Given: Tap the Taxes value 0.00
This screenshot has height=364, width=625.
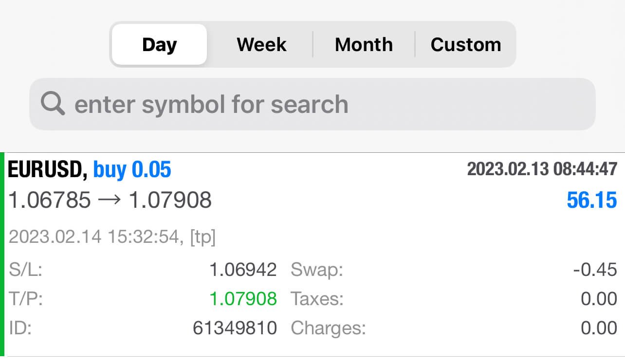Looking at the screenshot, I should pyautogui.click(x=599, y=299).
